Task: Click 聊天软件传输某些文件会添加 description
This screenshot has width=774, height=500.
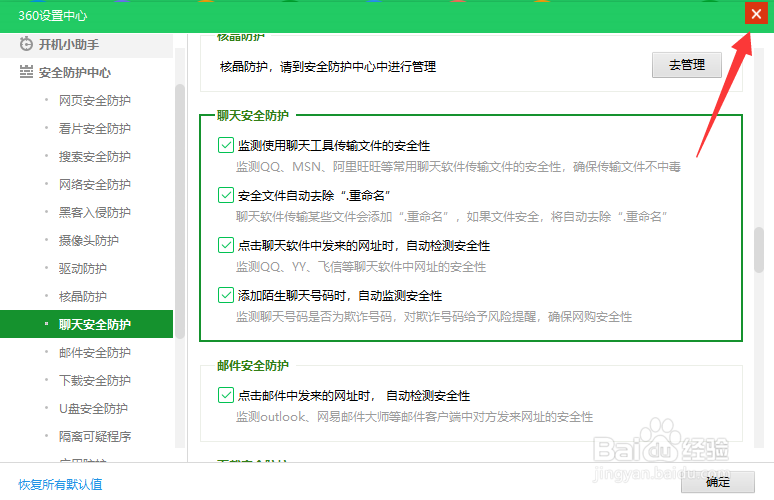Action: (x=452, y=217)
